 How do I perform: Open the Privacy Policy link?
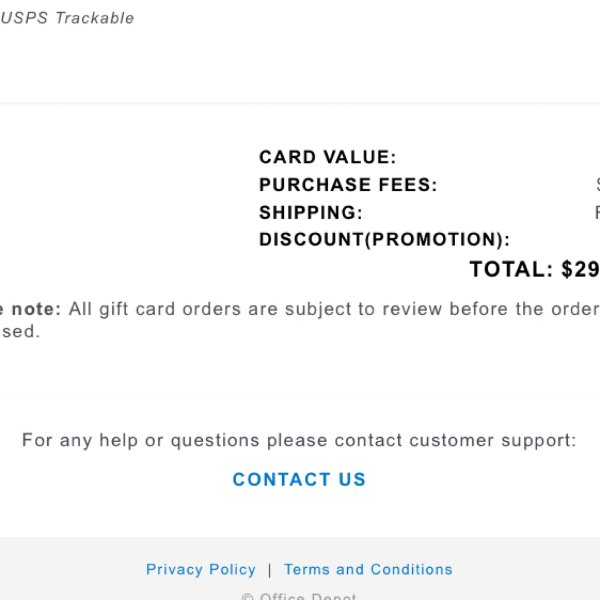click(x=201, y=569)
